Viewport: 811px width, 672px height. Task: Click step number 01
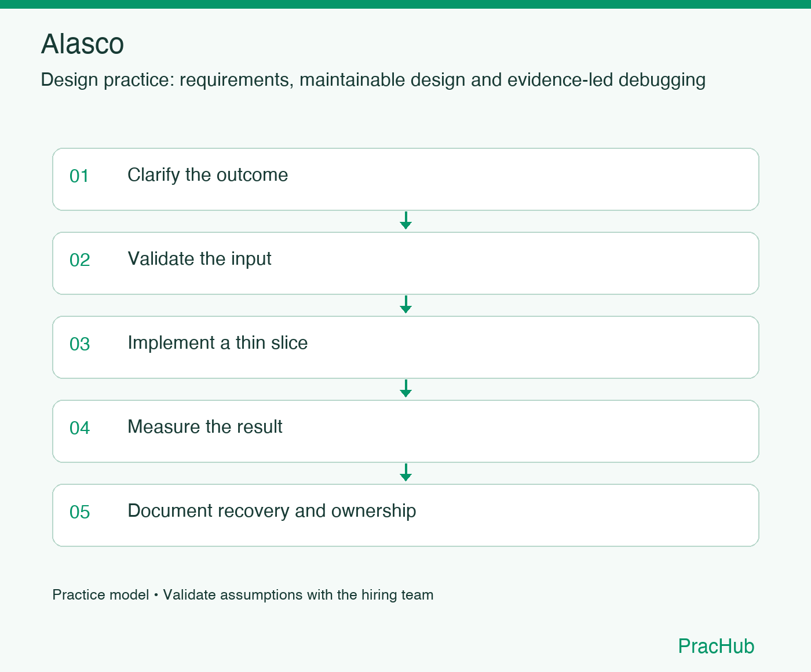[79, 176]
